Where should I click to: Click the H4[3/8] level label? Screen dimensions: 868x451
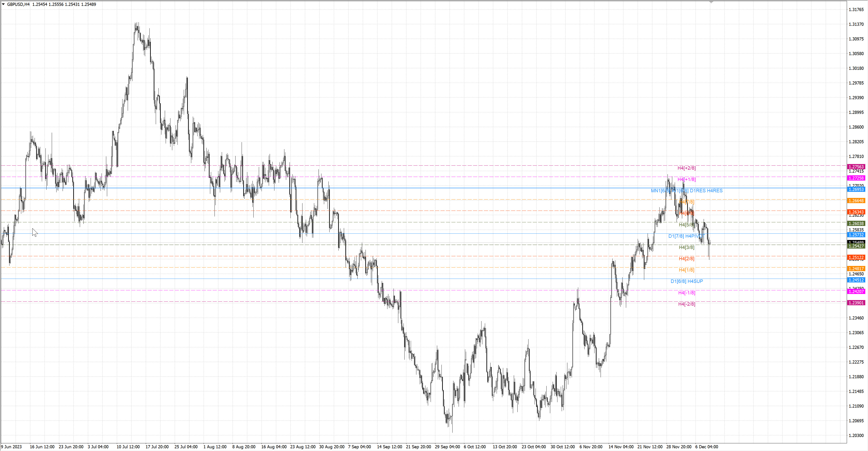pyautogui.click(x=686, y=248)
